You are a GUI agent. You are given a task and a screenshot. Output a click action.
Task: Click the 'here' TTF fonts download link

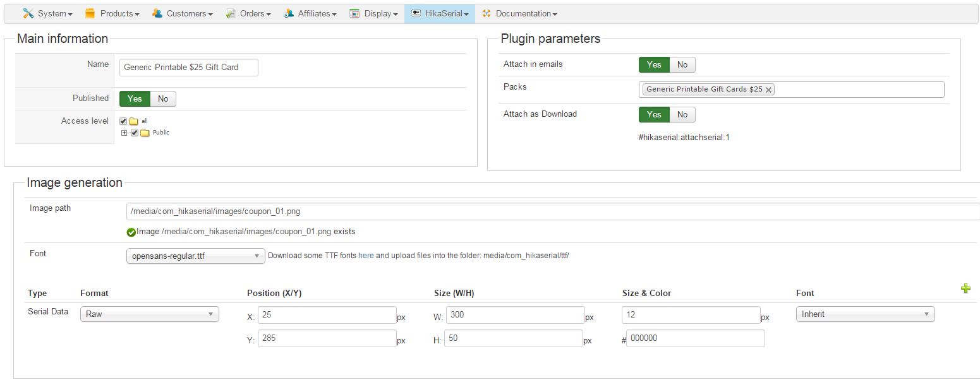pyautogui.click(x=366, y=256)
